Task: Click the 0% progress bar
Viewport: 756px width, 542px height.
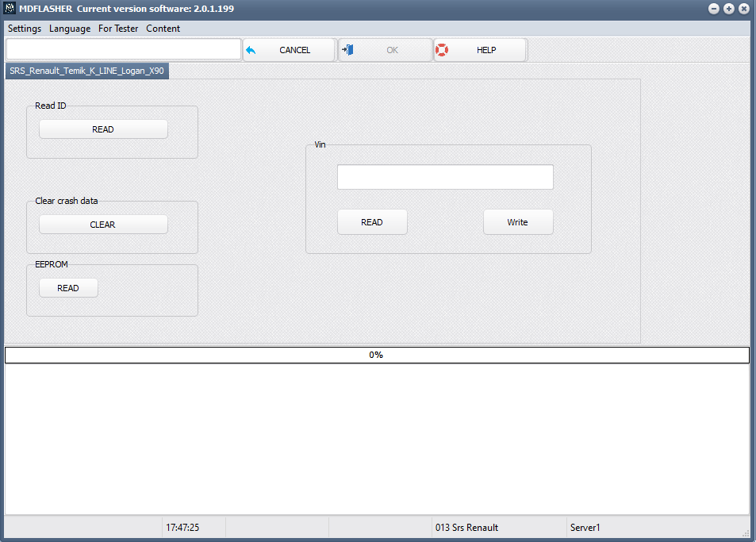Action: coord(377,355)
